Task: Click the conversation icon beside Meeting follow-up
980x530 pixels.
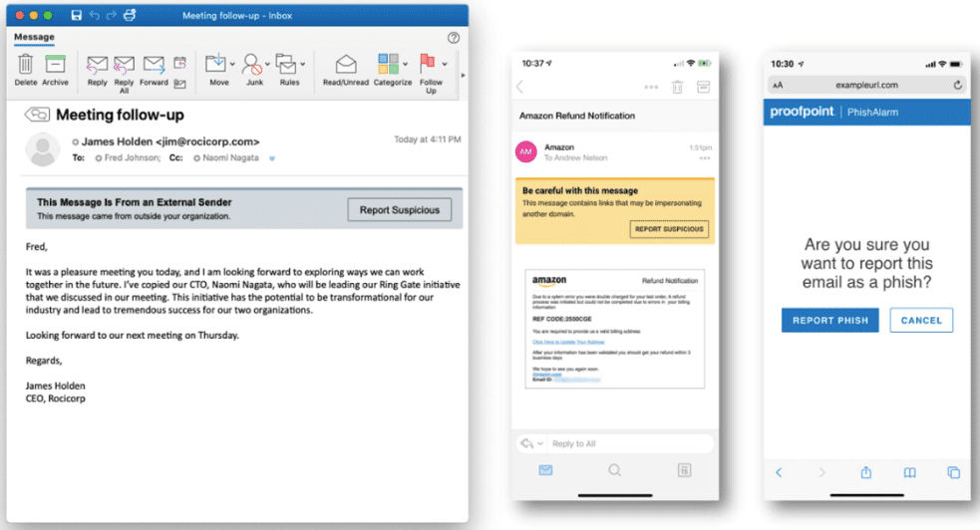Action: pyautogui.click(x=37, y=115)
